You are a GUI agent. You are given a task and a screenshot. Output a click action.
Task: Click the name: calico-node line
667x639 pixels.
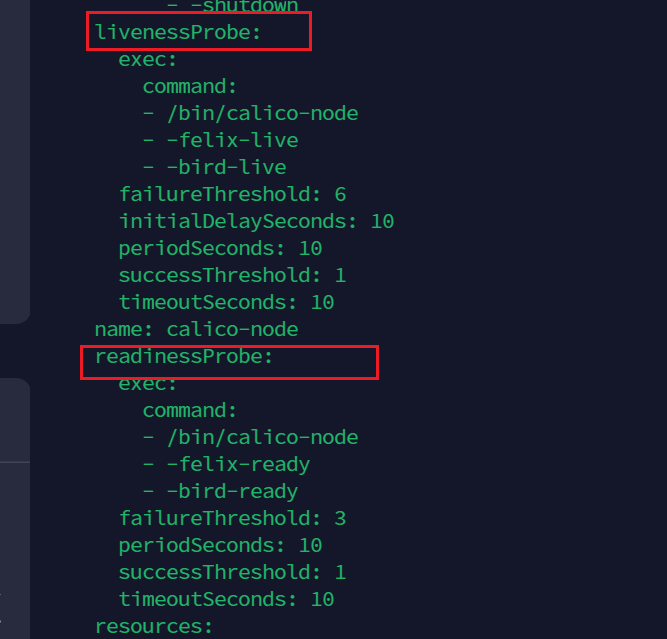196,329
